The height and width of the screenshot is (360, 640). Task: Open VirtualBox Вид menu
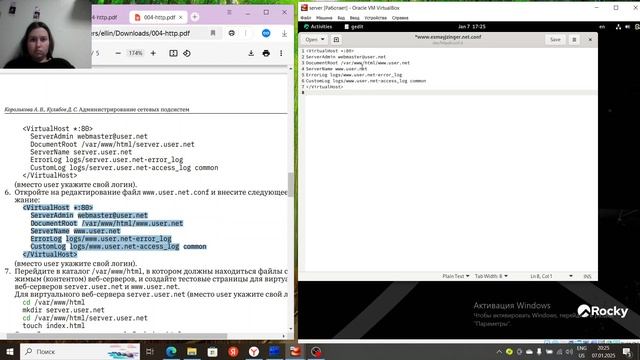coord(341,18)
